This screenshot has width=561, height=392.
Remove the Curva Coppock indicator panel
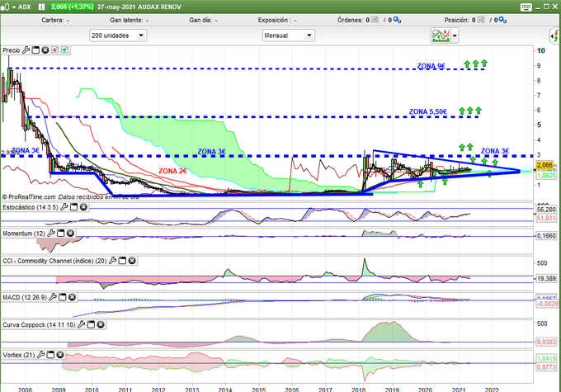point(101,324)
